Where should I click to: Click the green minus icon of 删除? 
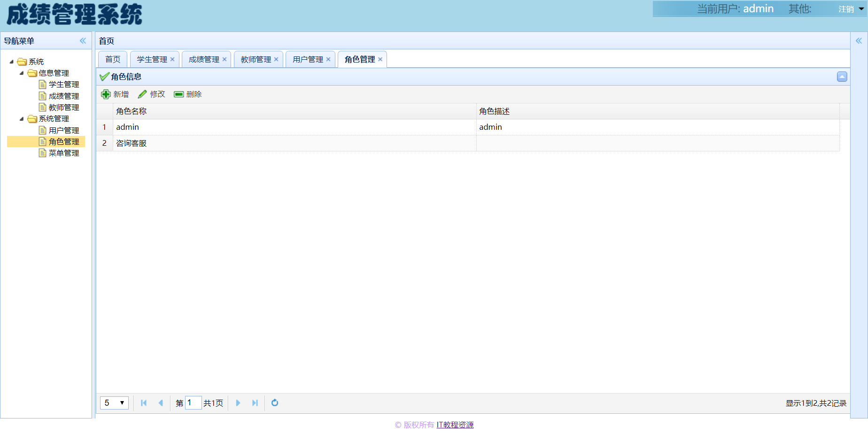pos(178,95)
